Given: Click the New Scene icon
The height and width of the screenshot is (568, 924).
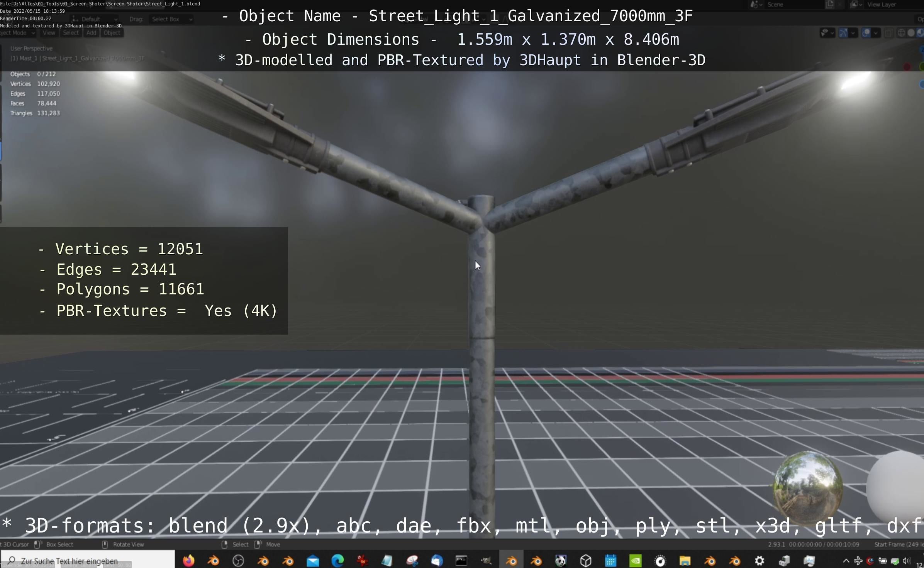Looking at the screenshot, I should pos(829,5).
